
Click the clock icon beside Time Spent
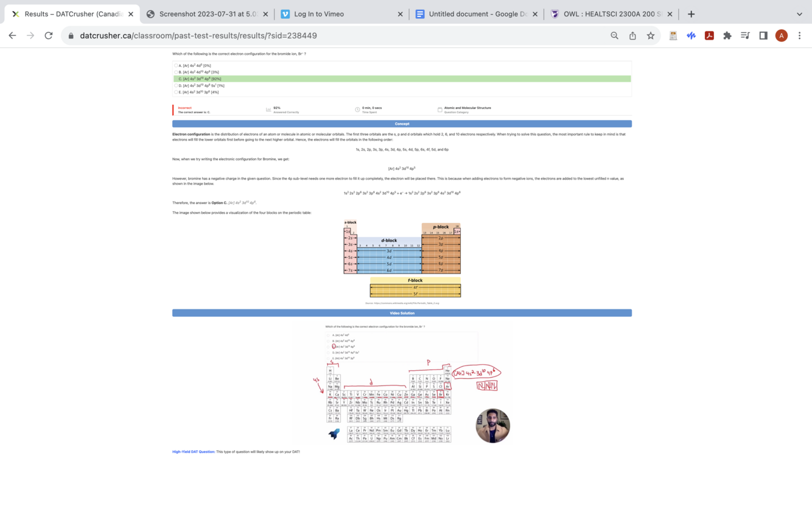coord(357,110)
